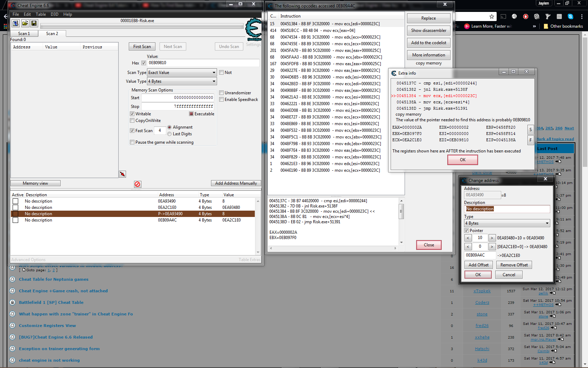Viewport: 588px width, 368px height.
Task: Click Show disassembler
Action: 428,30
